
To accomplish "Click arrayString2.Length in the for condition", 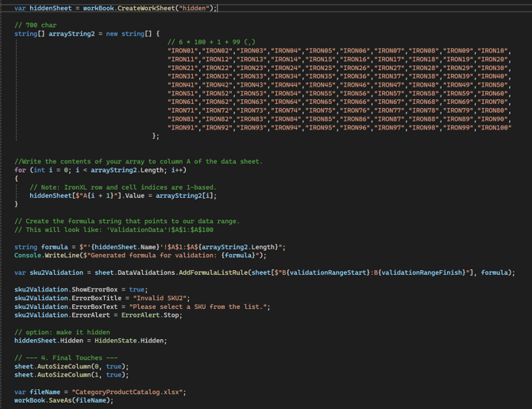I will click(129, 170).
